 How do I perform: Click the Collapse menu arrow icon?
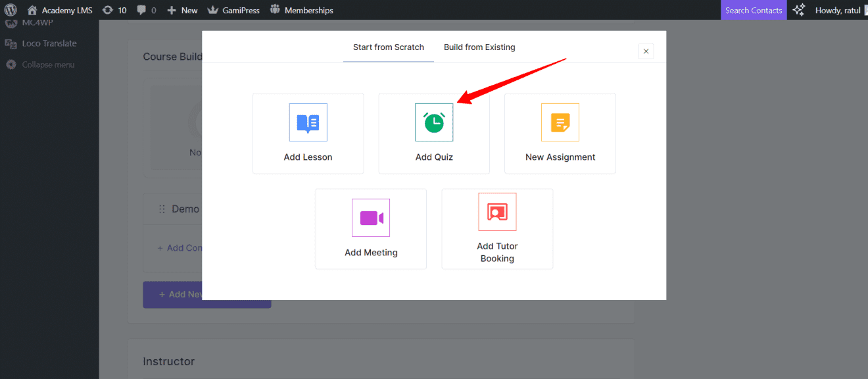click(x=11, y=64)
